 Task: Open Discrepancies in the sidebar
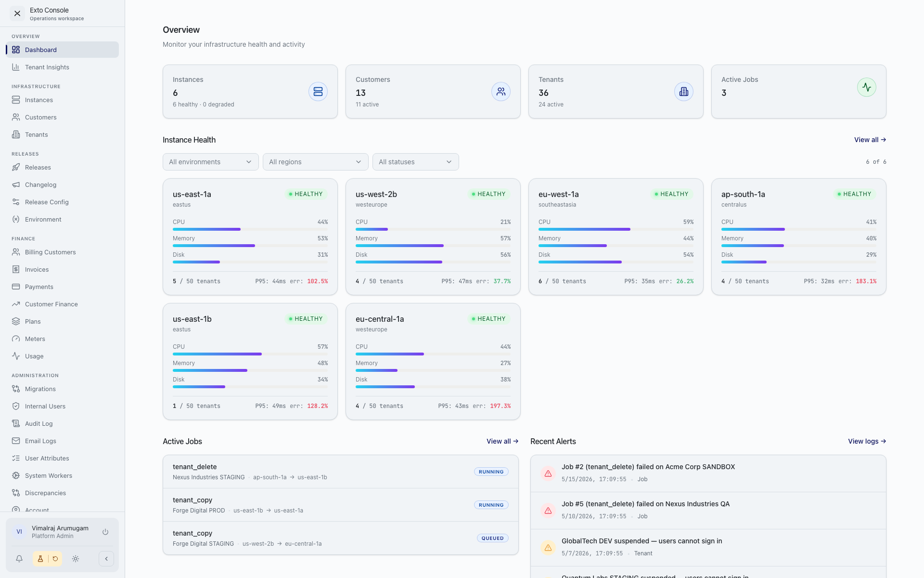63,493
